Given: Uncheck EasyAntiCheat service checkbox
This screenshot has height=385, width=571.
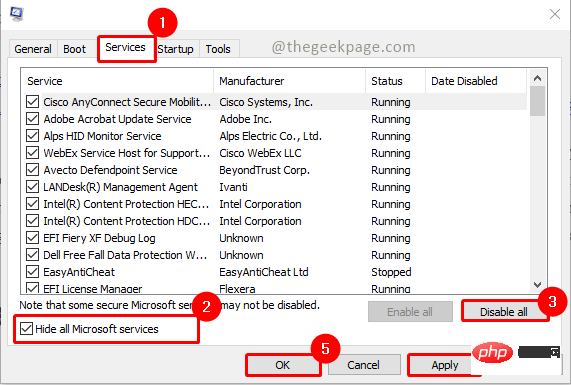Looking at the screenshot, I should [x=32, y=272].
